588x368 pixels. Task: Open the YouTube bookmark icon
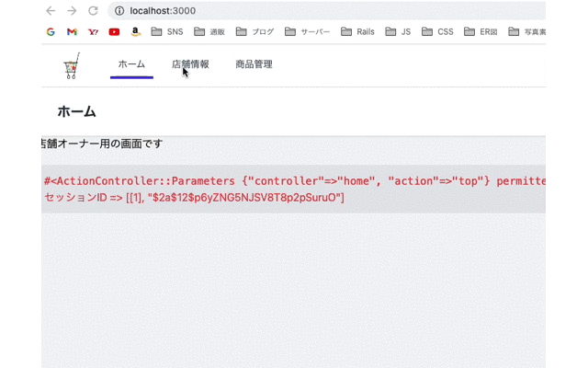click(x=114, y=31)
